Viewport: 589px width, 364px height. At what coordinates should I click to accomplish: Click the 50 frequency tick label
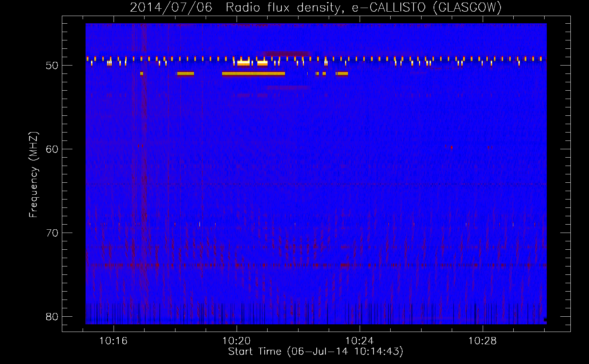(x=52, y=66)
